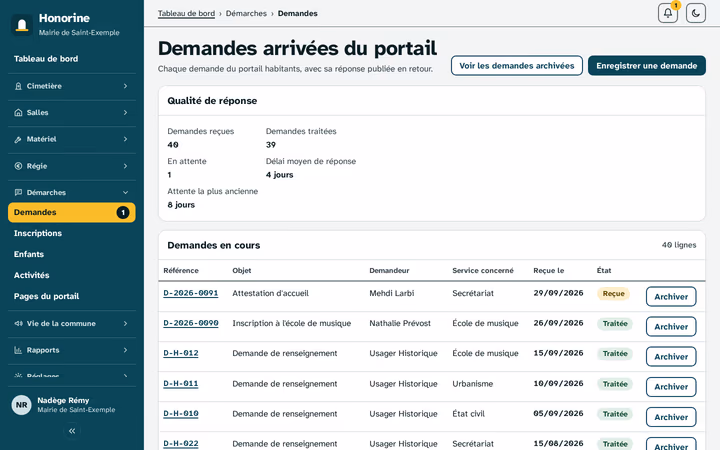The image size is (720, 450).
Task: Expand the Régie menu chevron
Action: click(125, 166)
